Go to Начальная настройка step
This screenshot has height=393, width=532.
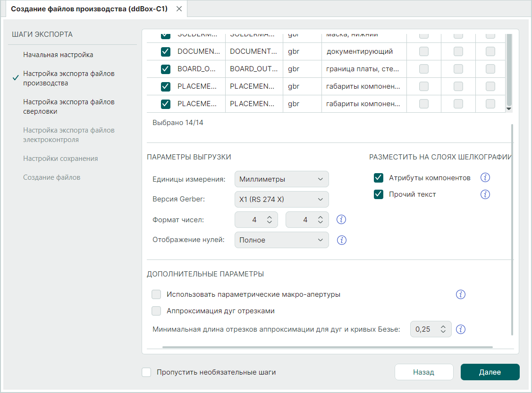coord(58,55)
